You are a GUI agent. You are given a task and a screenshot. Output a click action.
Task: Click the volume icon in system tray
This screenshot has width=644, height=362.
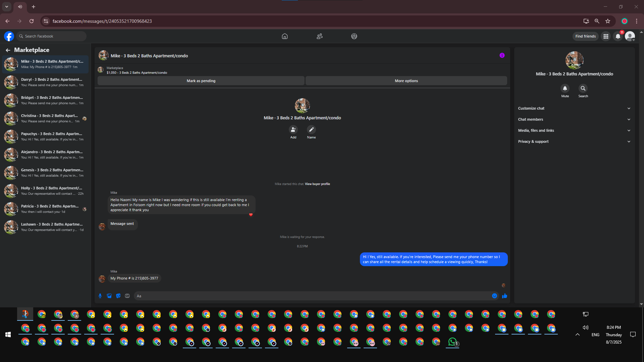click(586, 327)
